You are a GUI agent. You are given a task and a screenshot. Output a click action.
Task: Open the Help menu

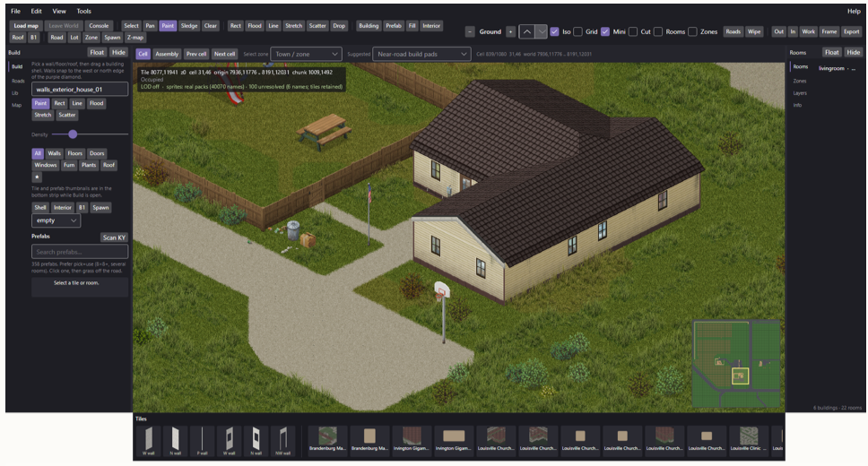854,11
